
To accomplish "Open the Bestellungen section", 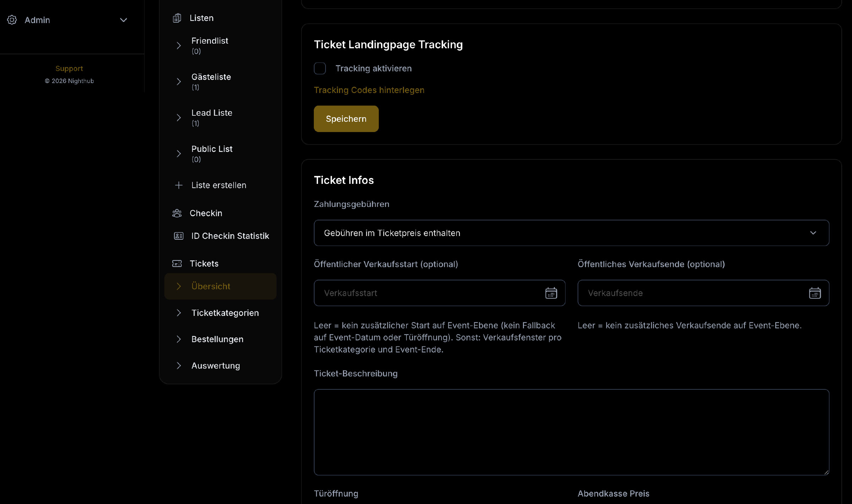I will (217, 339).
